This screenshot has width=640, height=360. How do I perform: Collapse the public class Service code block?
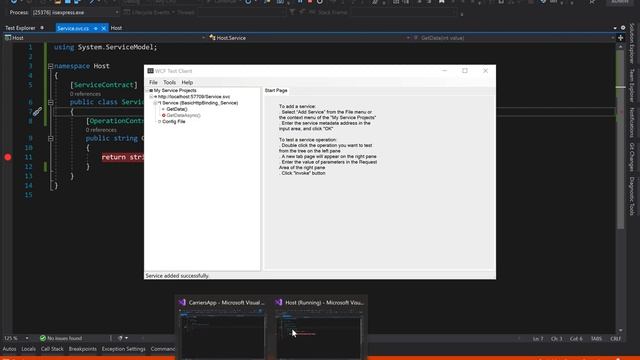[x=51, y=102]
